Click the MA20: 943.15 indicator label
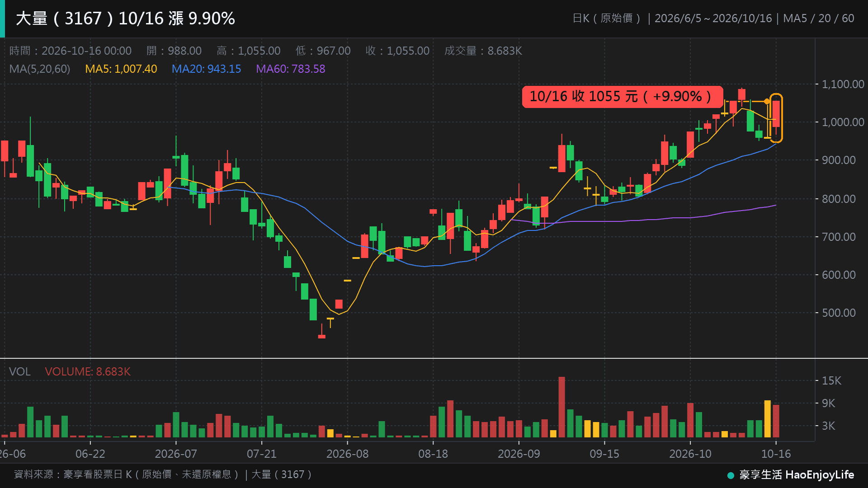 pyautogui.click(x=206, y=69)
